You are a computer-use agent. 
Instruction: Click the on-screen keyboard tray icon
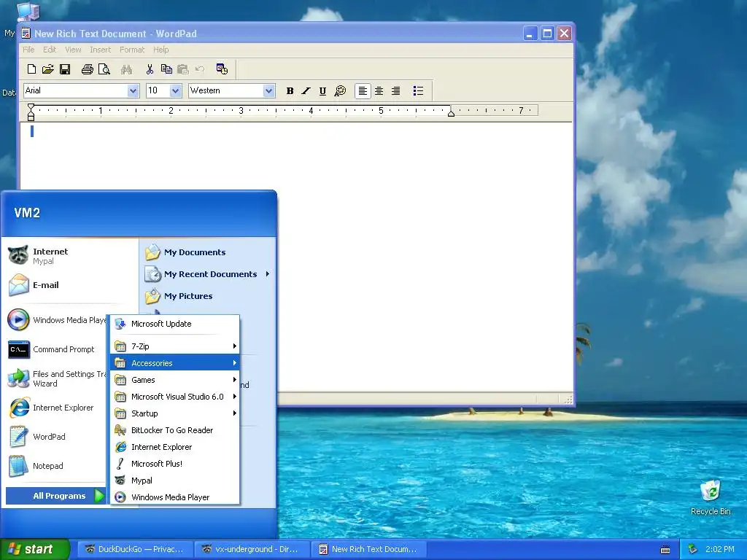click(665, 550)
